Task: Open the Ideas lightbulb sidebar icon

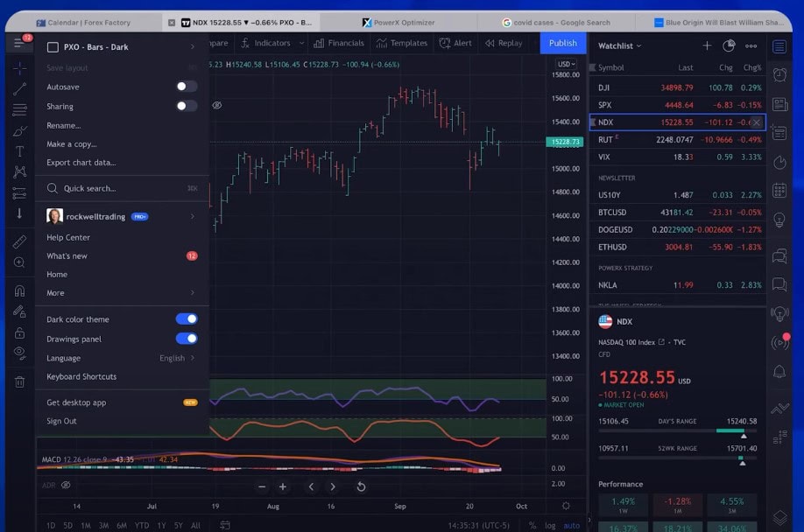Action: (x=779, y=220)
